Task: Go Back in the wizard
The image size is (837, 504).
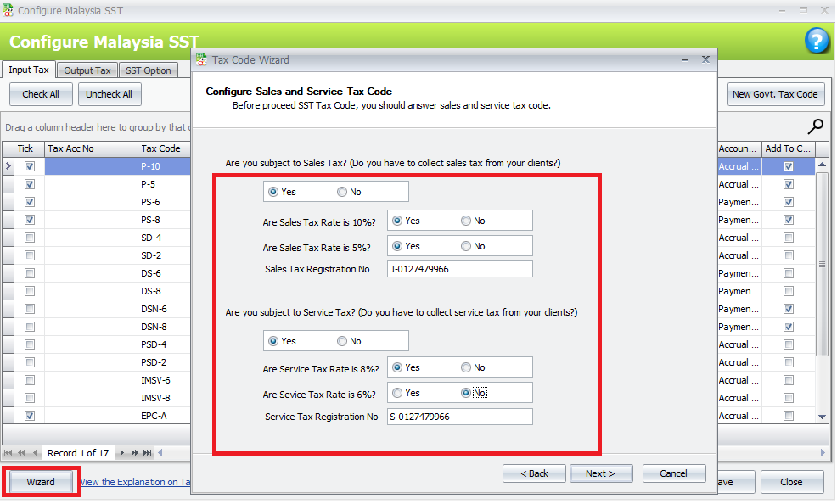Action: (534, 473)
